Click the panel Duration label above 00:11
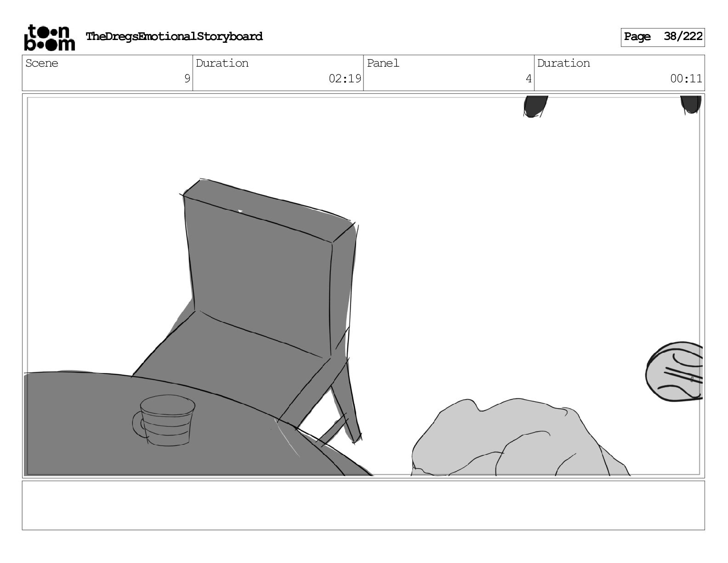 [563, 63]
